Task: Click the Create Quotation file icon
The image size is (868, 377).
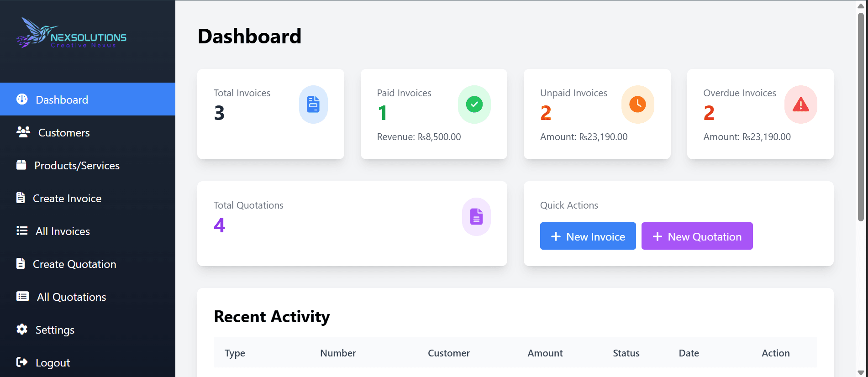Action: point(21,263)
